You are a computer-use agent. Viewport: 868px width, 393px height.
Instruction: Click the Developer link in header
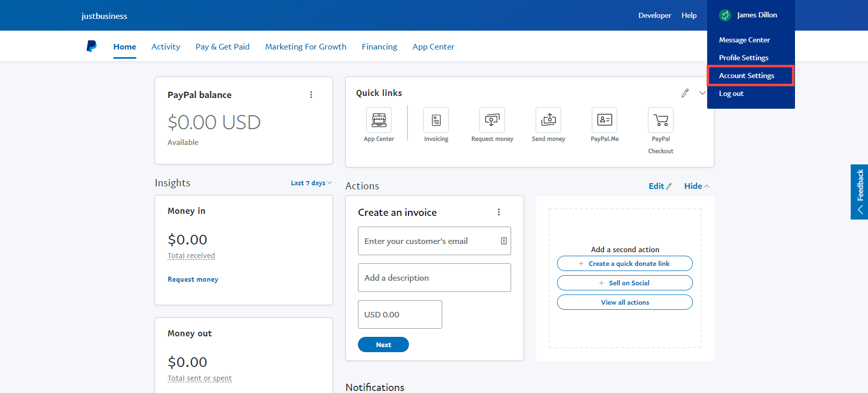[x=655, y=15]
